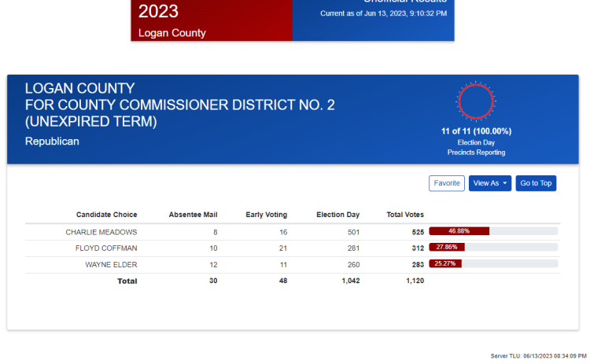Select the Election Day column header
Screen dimensions: 590x364
(338, 215)
